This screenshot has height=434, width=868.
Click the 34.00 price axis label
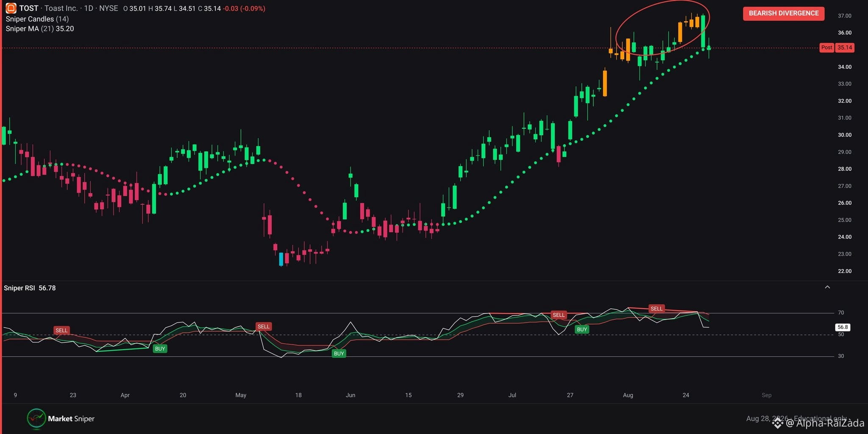844,67
